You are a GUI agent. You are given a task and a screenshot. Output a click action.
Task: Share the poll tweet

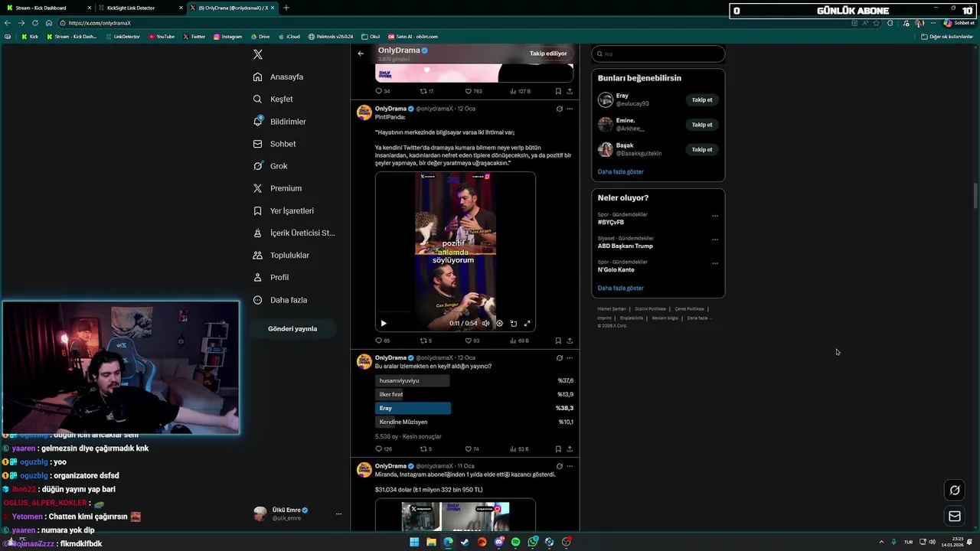pos(570,449)
